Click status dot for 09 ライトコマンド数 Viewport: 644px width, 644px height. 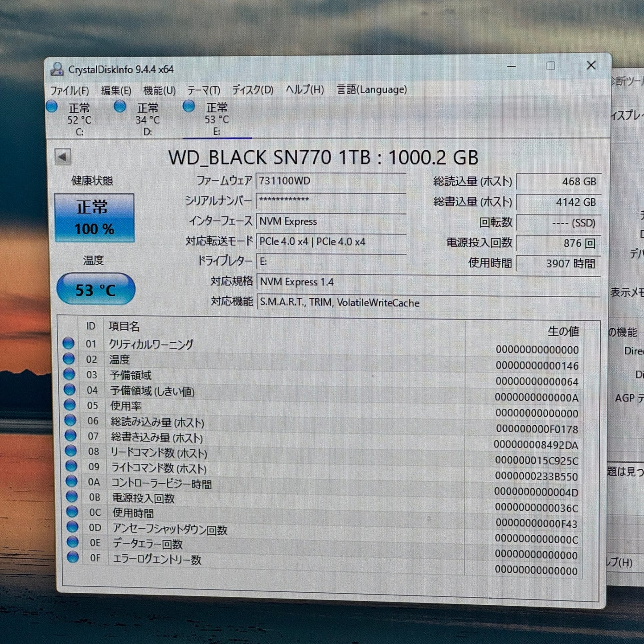(x=71, y=466)
